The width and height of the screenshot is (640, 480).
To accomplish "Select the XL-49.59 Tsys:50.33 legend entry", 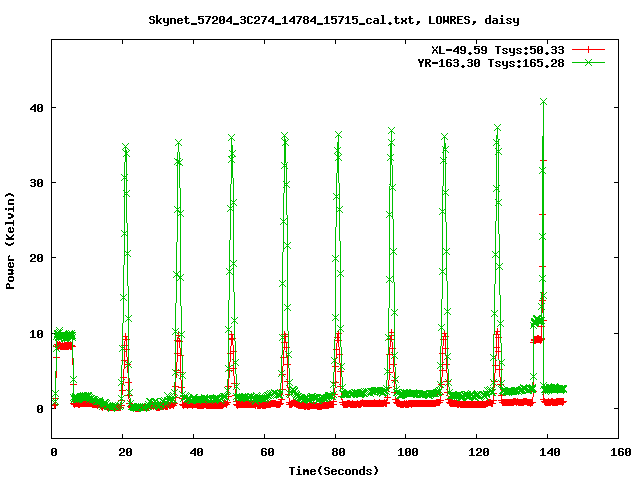I will [x=498, y=50].
